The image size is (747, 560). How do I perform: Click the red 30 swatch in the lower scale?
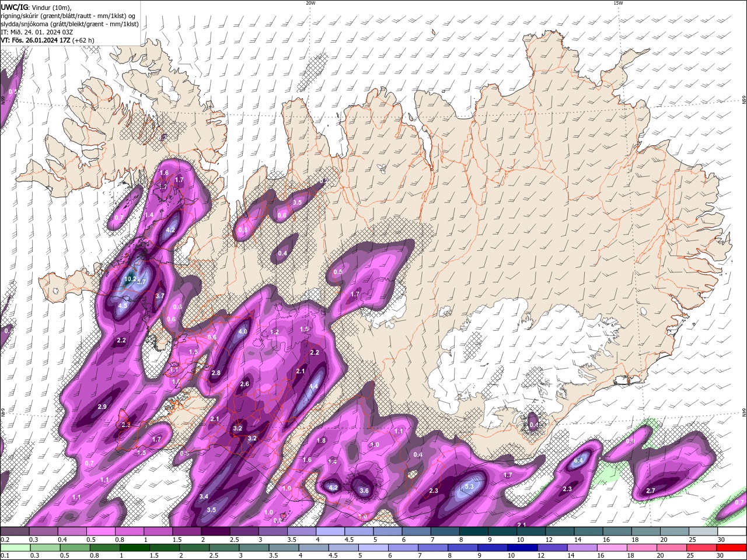pyautogui.click(x=731, y=547)
